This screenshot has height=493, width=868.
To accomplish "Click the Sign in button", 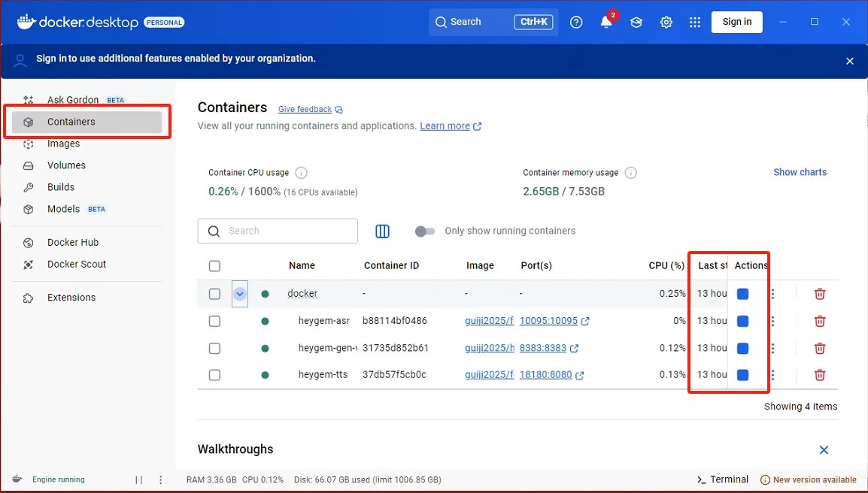I will point(737,22).
